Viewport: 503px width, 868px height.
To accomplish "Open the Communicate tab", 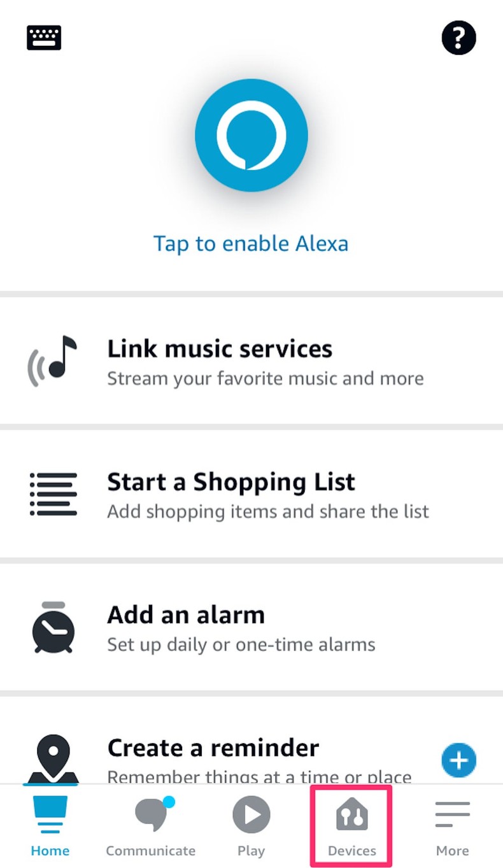I will tap(150, 825).
